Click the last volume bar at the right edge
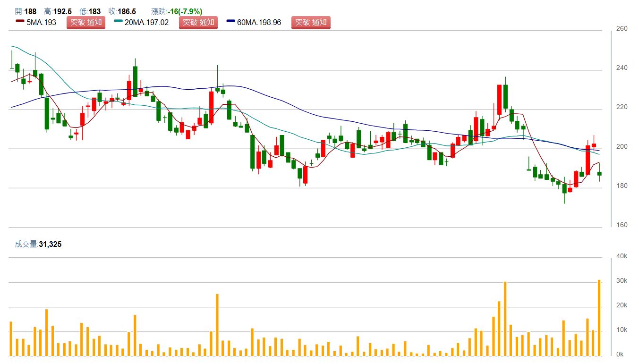The image size is (639, 364). click(599, 318)
